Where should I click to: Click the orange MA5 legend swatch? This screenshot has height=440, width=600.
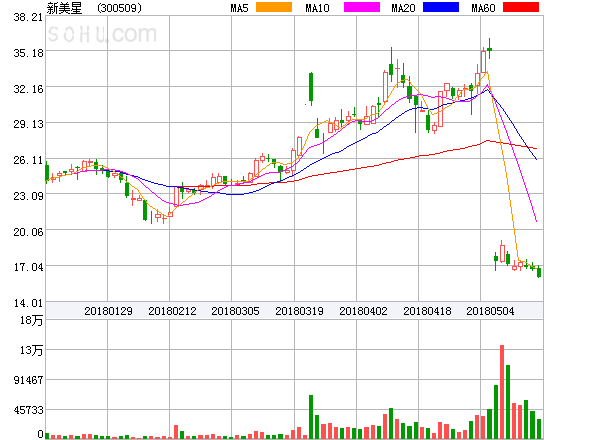[x=274, y=7]
